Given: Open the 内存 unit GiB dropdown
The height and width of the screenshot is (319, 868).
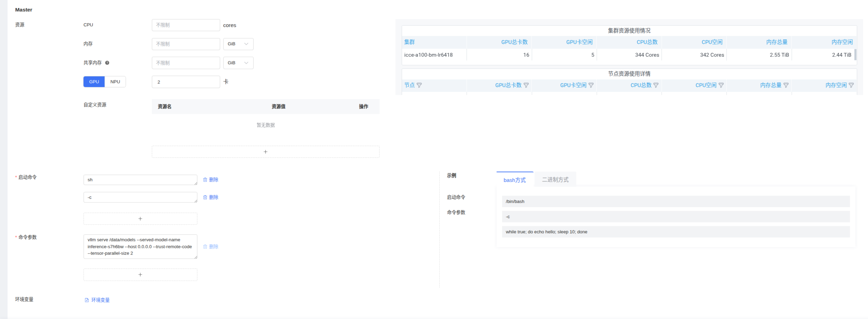Looking at the screenshot, I should coord(238,44).
